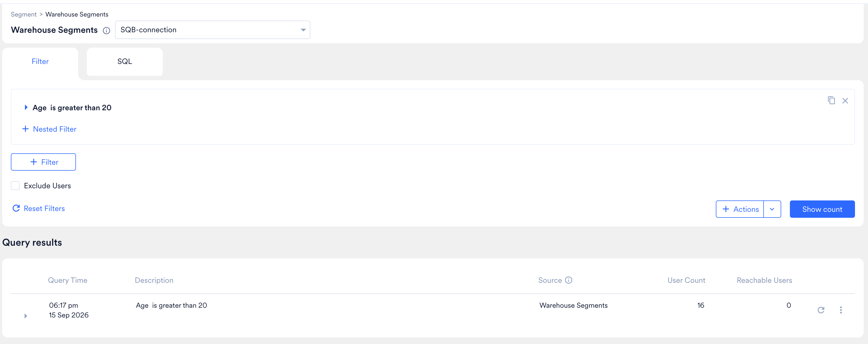This screenshot has width=868, height=344.
Task: Click the Reachable Users column header
Action: point(764,280)
